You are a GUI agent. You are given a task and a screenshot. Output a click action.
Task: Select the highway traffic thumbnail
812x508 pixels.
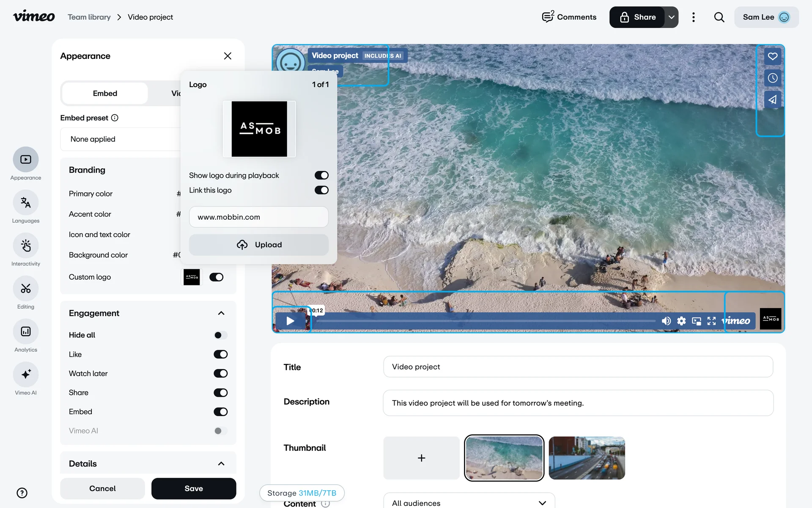pos(587,458)
